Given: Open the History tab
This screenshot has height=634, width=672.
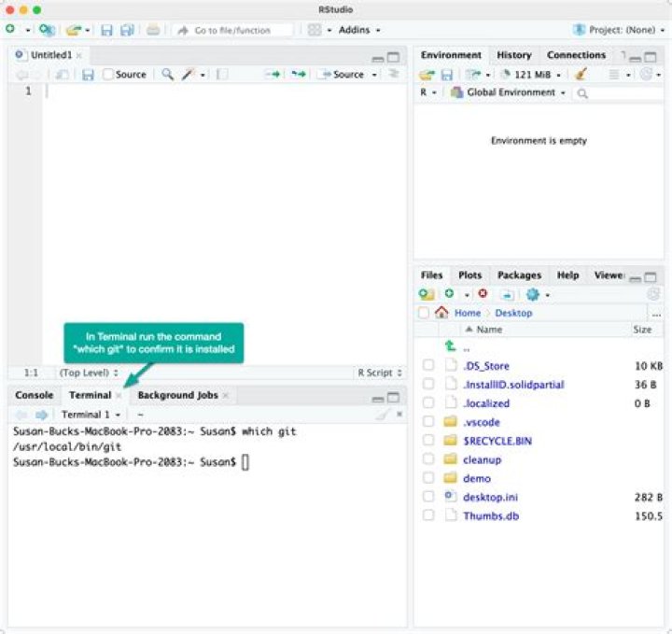Looking at the screenshot, I should coord(514,55).
